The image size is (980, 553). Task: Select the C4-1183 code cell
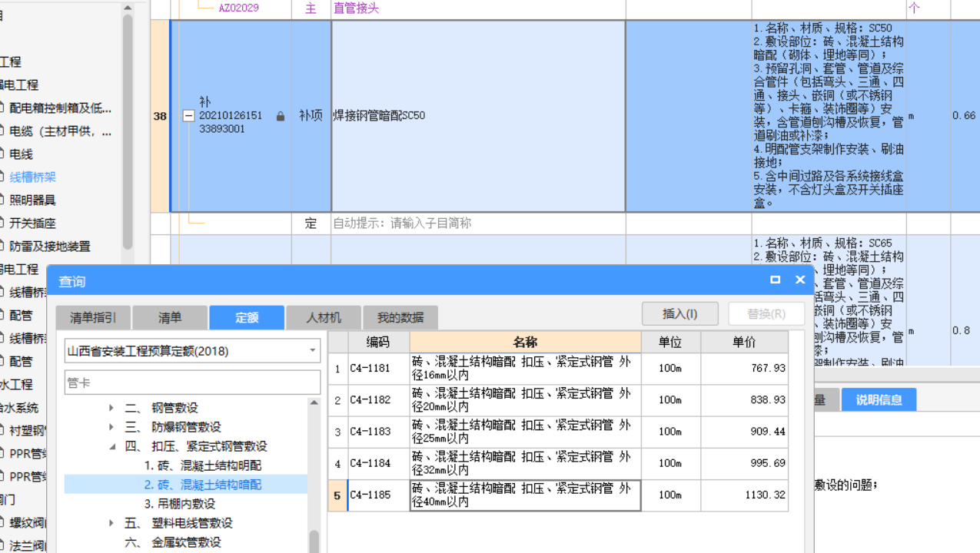coord(378,432)
